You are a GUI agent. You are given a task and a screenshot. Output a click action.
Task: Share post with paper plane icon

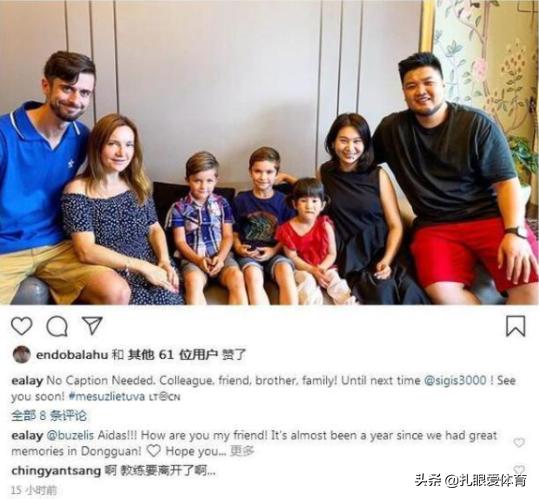92,325
